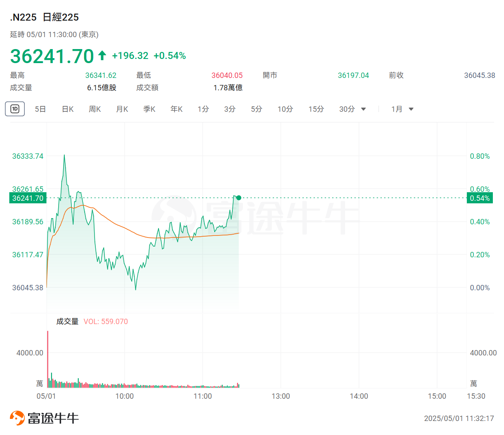Click the green up-arrow price indicator
Screen dimensions: 504x435
click(x=102, y=55)
